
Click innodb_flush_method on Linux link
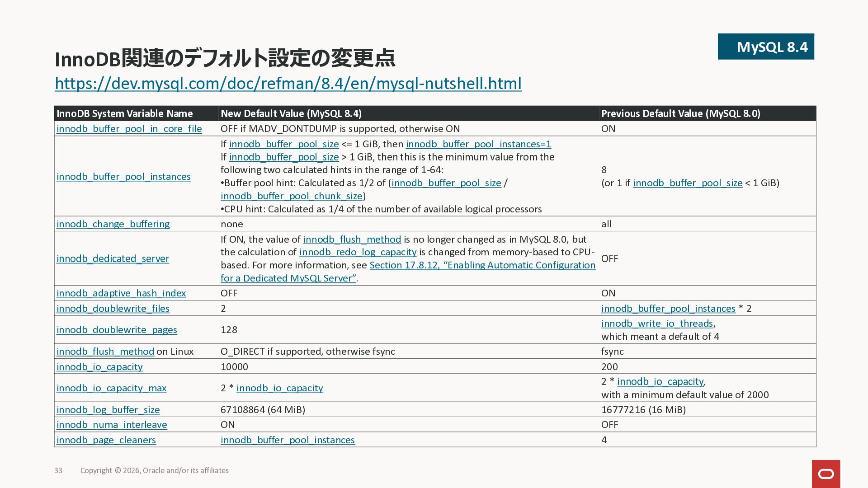(x=105, y=352)
